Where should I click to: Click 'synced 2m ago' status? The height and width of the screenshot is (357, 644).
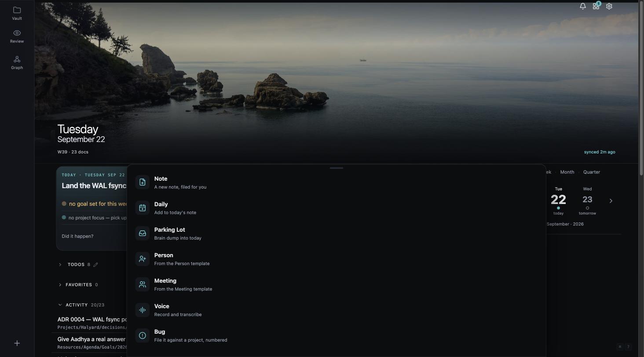[x=600, y=152]
